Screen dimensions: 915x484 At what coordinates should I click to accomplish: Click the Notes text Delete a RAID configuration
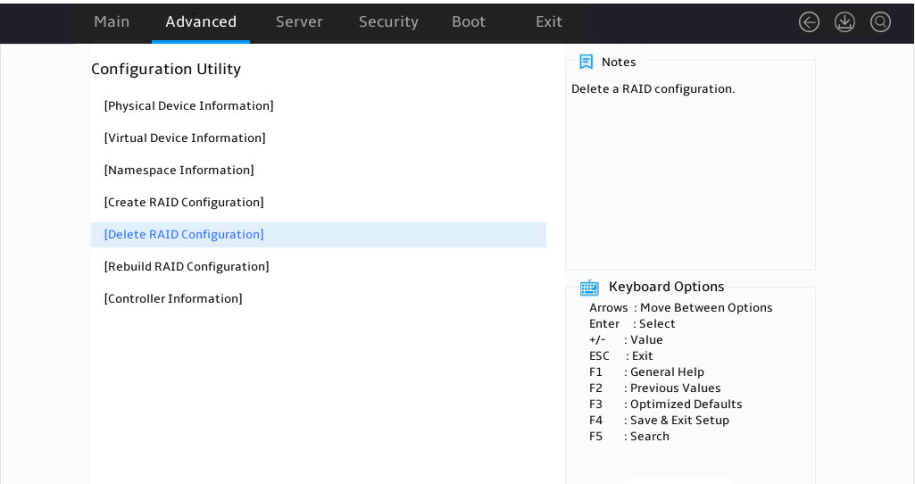652,89
